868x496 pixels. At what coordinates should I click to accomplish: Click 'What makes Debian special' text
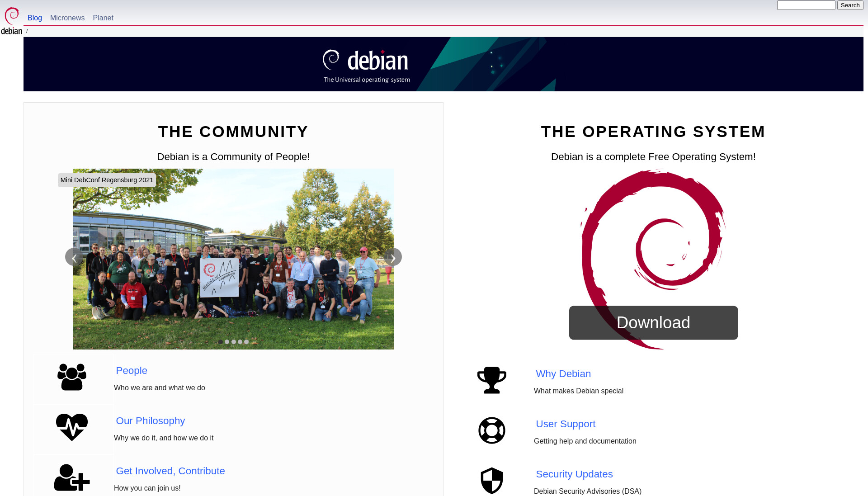(579, 391)
